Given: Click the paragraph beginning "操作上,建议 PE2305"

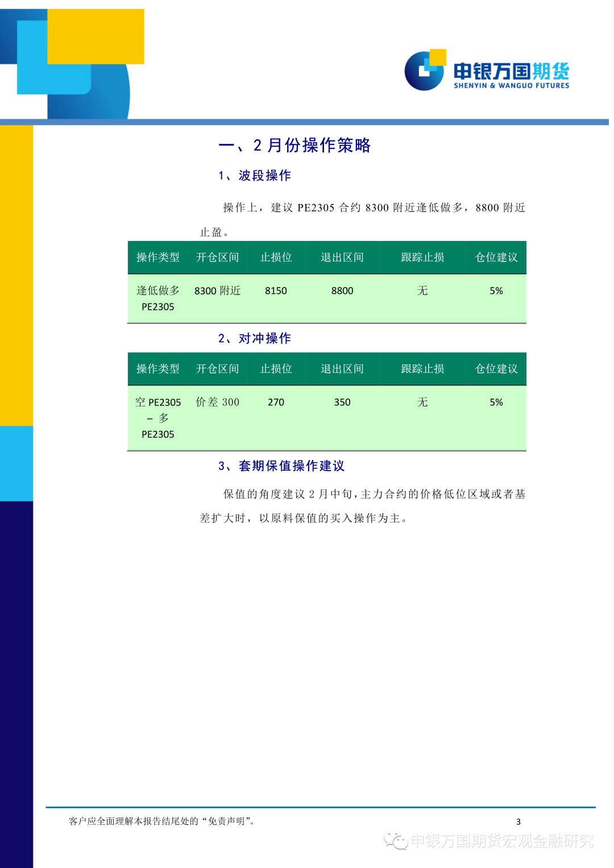Looking at the screenshot, I should pyautogui.click(x=362, y=219).
